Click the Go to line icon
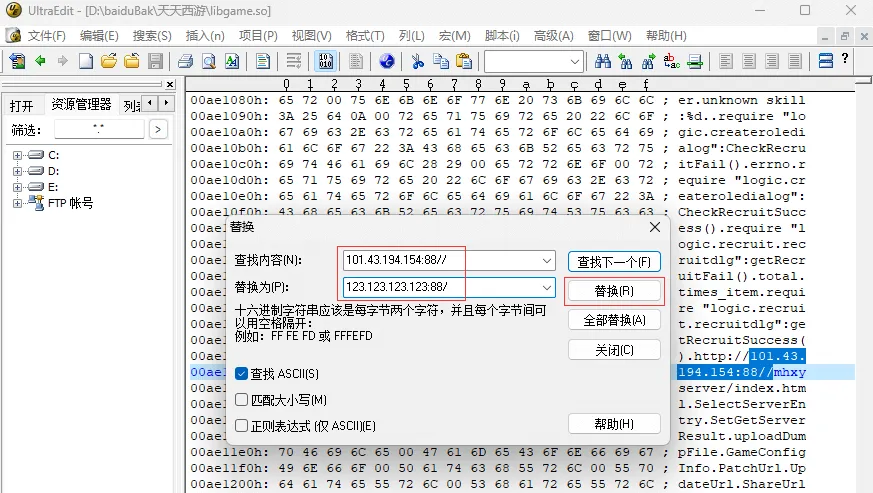This screenshot has height=493, width=873. [695, 61]
